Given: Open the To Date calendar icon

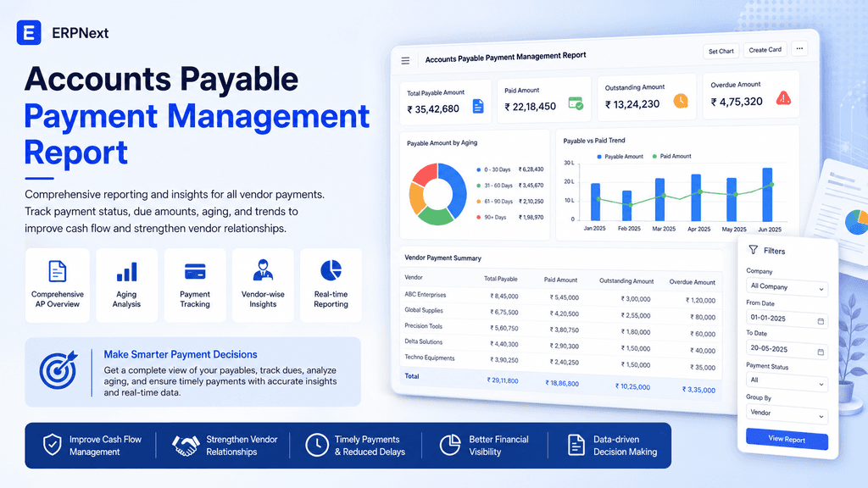Looking at the screenshot, I should click(x=821, y=352).
